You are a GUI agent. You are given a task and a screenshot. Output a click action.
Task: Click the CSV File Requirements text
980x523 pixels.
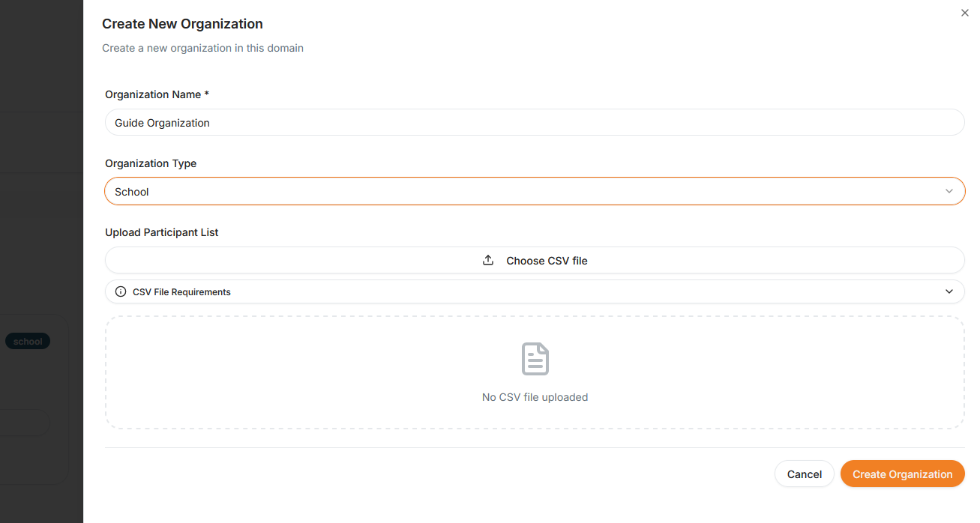click(181, 292)
